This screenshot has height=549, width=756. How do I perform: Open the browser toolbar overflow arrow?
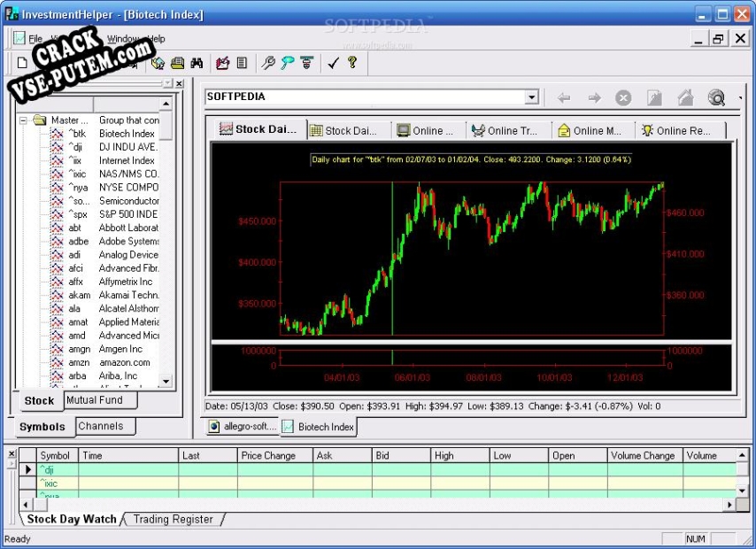740,98
